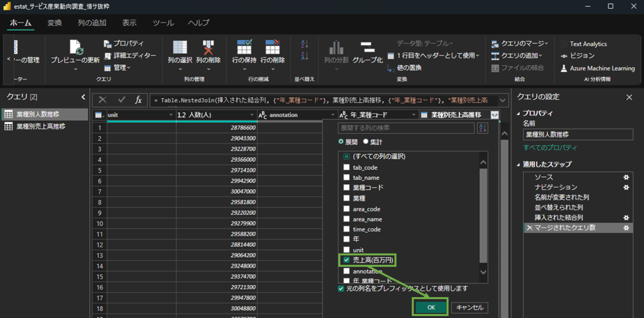Select the 集計 radio option
Viewport: 644px width, 318px height.
(x=366, y=142)
